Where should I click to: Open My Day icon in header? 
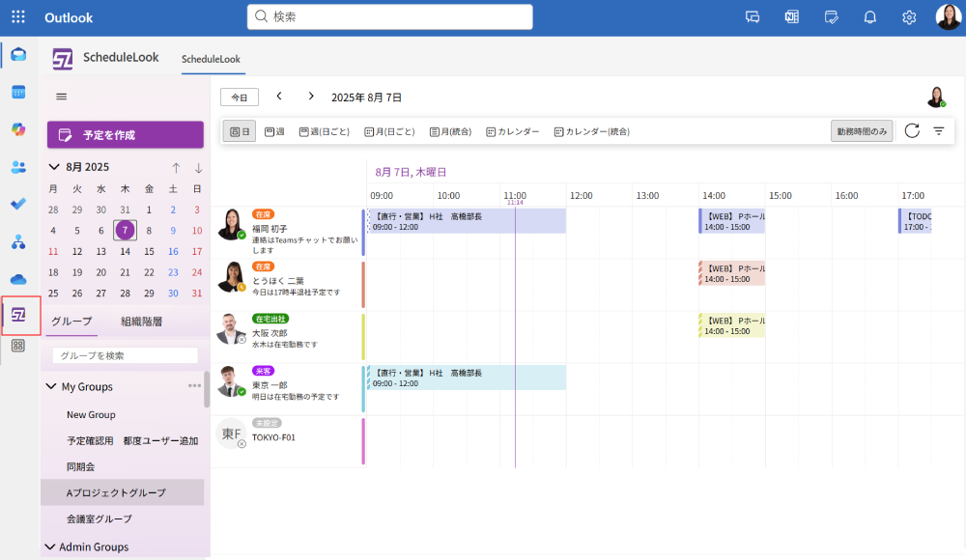pyautogui.click(x=831, y=17)
